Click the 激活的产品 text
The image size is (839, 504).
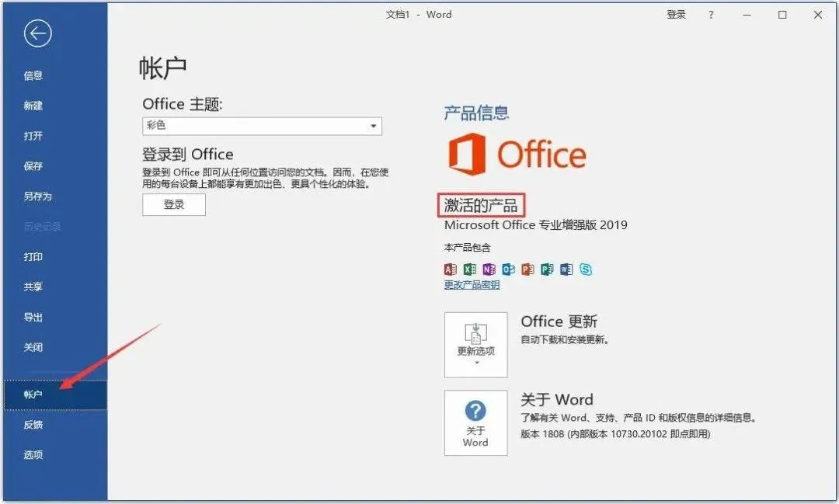pyautogui.click(x=481, y=206)
